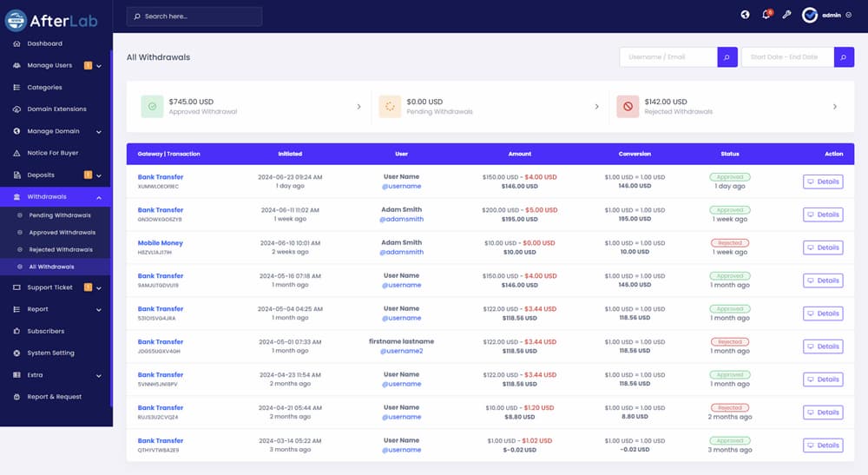Focus the Search here field

194,16
